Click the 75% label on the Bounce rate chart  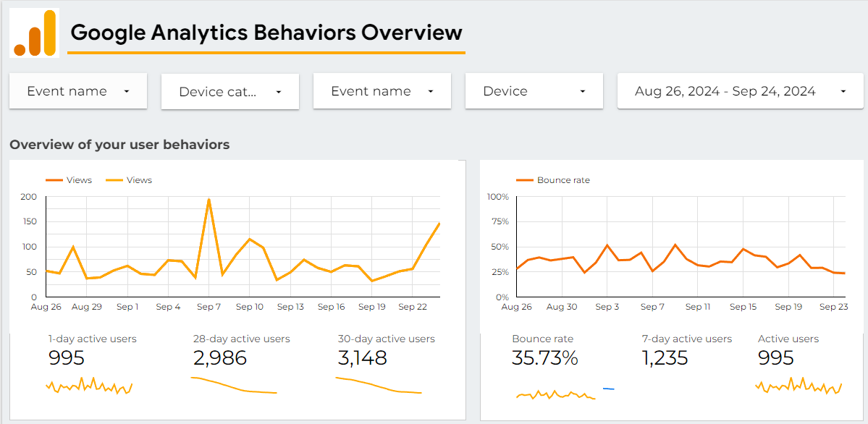[x=500, y=221]
